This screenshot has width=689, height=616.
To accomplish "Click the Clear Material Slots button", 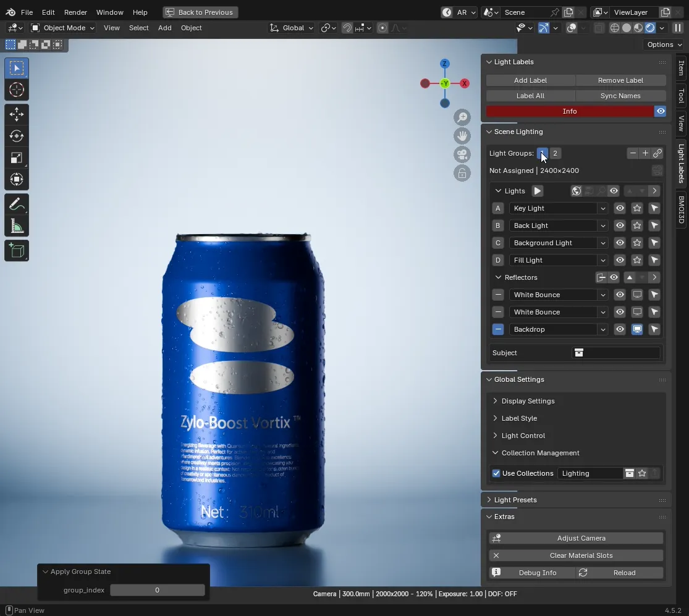I will point(576,555).
